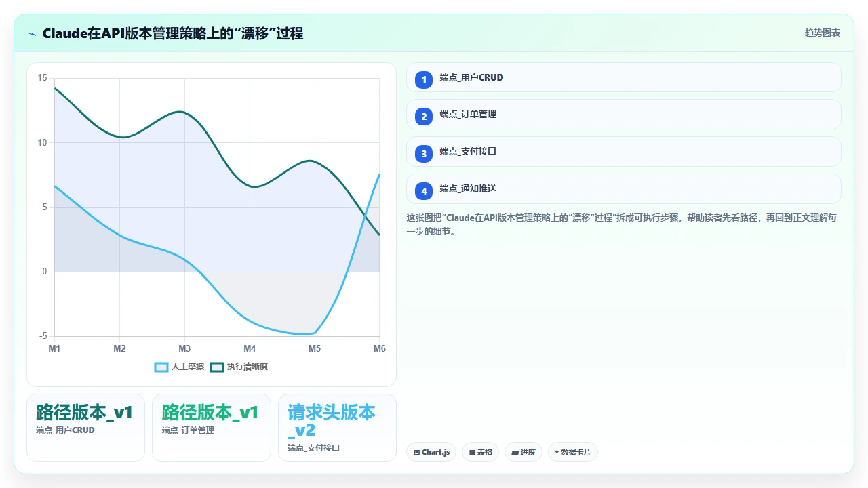Toggle the 人工摩擦 legend swatch
This screenshot has height=488, width=868.
pyautogui.click(x=161, y=367)
